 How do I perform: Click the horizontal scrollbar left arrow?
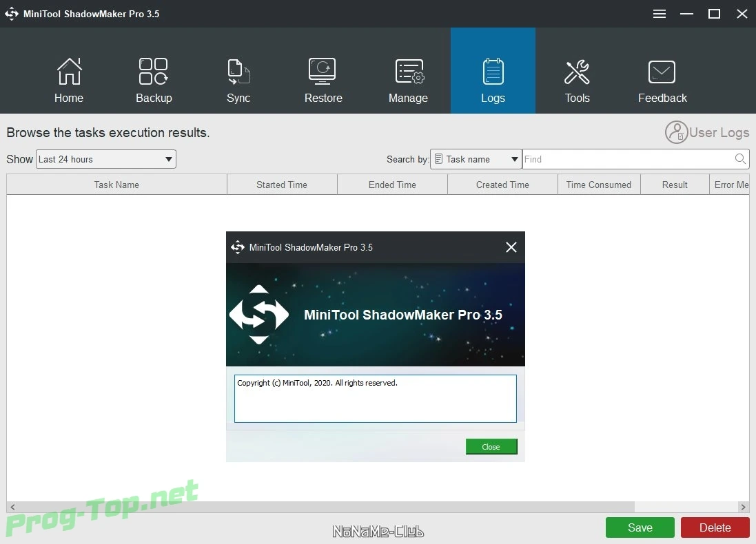pyautogui.click(x=12, y=507)
